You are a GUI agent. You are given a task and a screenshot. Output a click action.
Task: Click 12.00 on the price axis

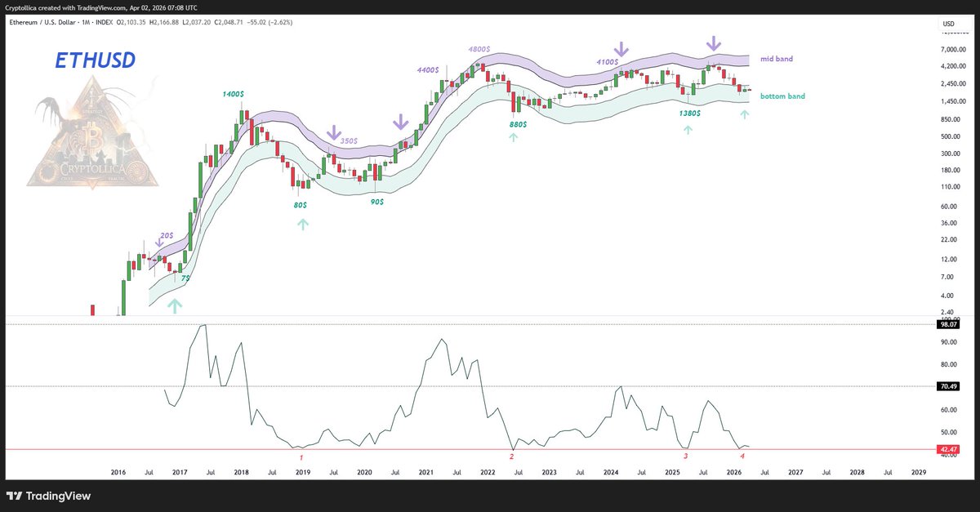(x=948, y=260)
